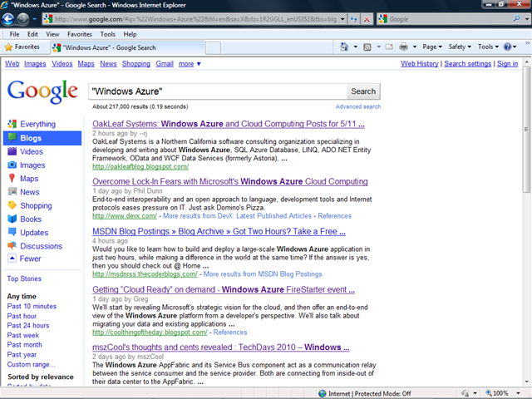The width and height of the screenshot is (532, 399).
Task: Open a new tab with the blank tab button
Action: tap(213, 48)
